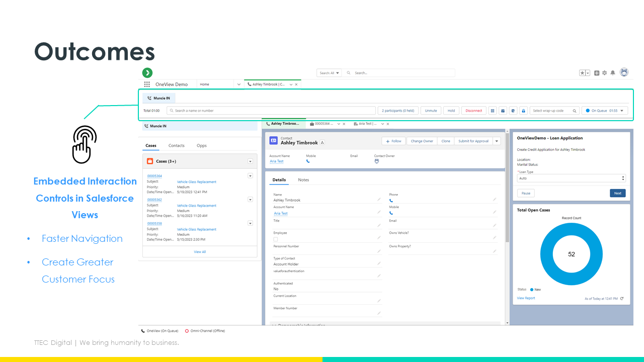644x362 pixels.
Task: Click the Change Owner button
Action: [422, 141]
